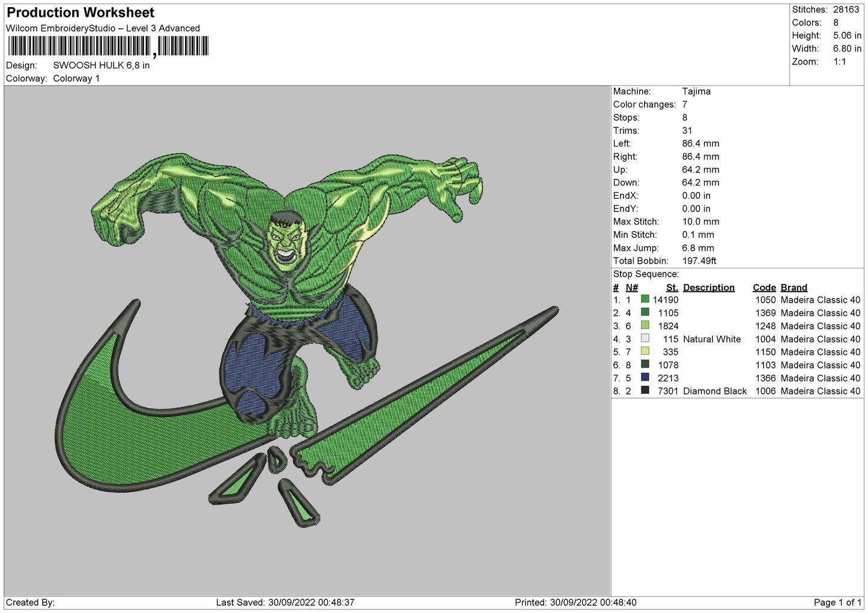Click the light green swatch code 1248
The image size is (868, 613).
point(645,325)
